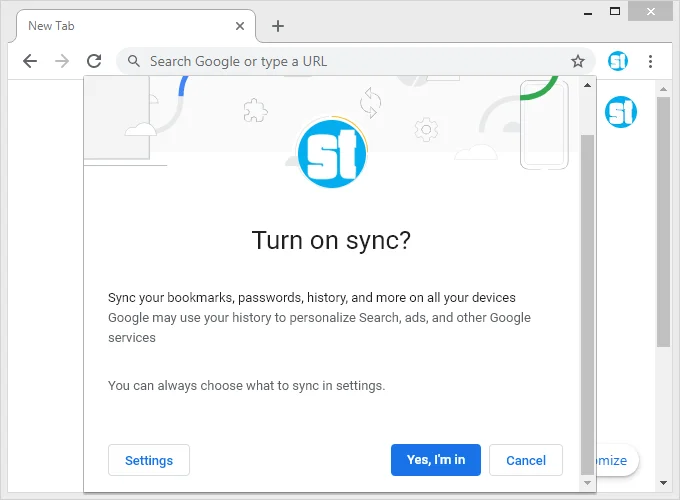Click the page scrollbar down arrow
Viewport: 680px width, 500px height.
coord(663,483)
